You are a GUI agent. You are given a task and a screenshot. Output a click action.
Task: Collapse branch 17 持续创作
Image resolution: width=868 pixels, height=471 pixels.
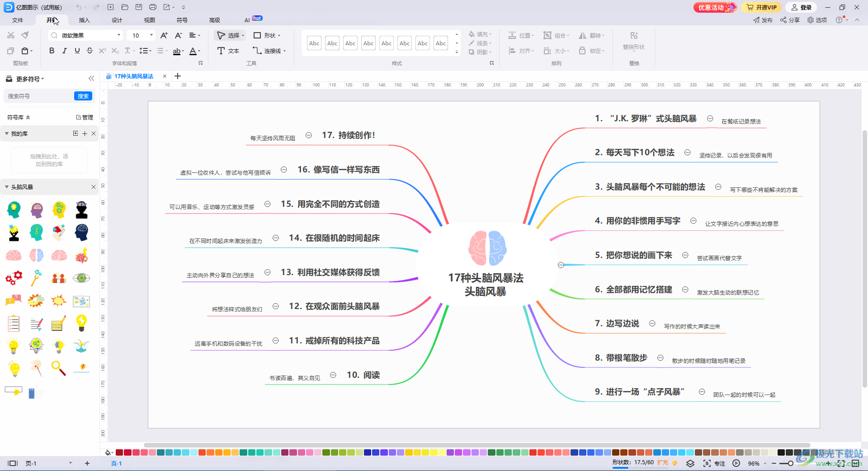[309, 135]
